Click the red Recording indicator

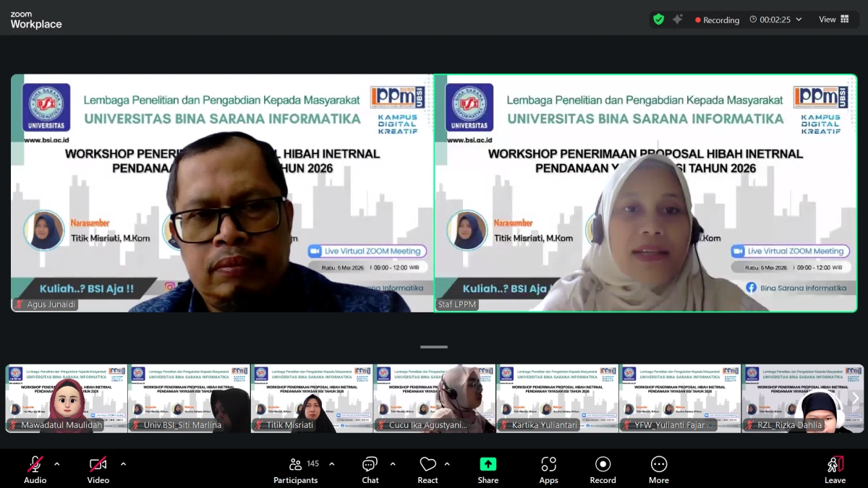pyautogui.click(x=717, y=20)
